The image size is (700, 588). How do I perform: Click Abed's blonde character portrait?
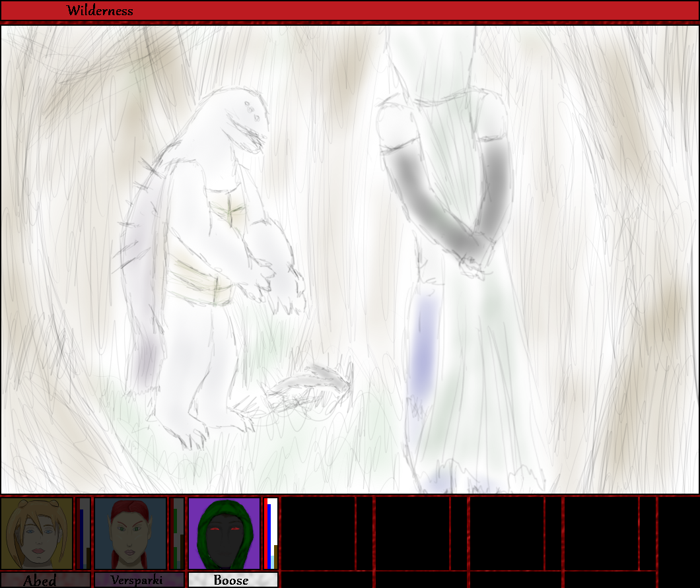point(37,533)
